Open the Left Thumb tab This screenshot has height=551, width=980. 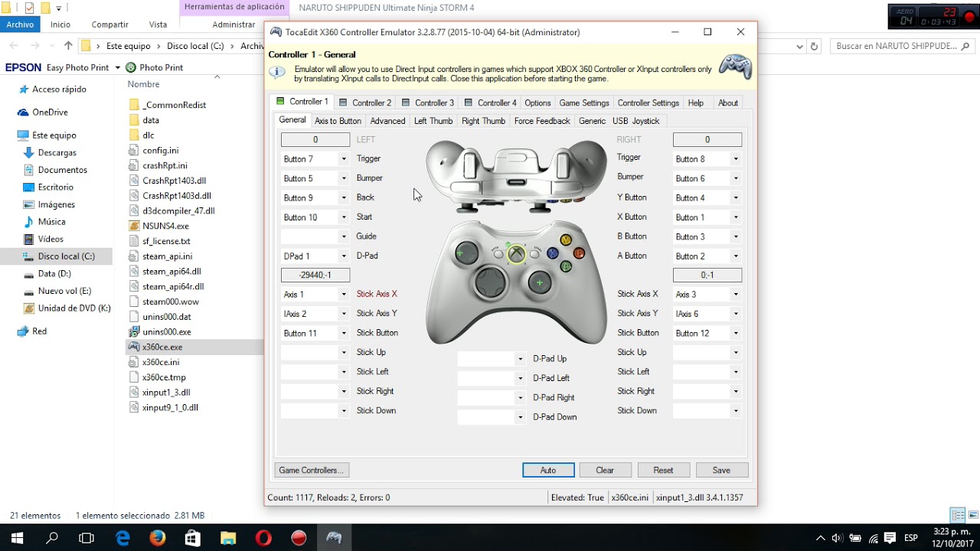click(x=433, y=121)
